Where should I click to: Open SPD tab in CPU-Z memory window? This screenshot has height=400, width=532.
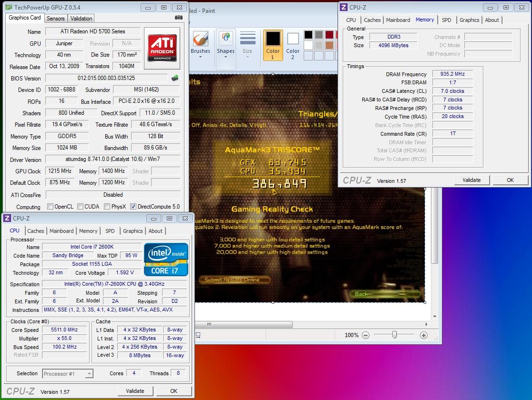[x=446, y=20]
